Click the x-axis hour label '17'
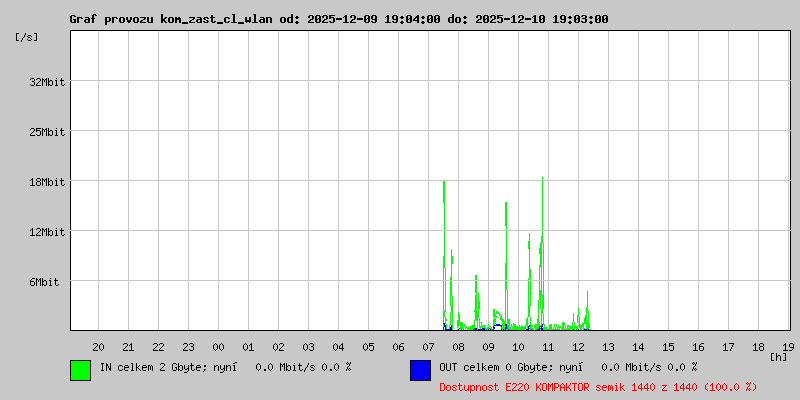 click(x=729, y=347)
